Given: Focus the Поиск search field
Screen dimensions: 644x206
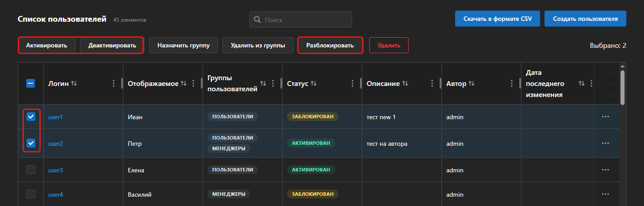Looking at the screenshot, I should point(301,19).
